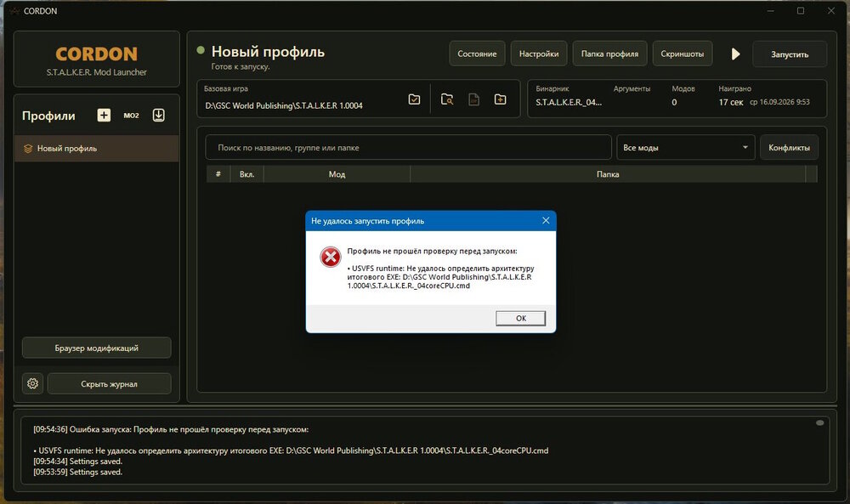Click OK in the error dialog

[520, 318]
